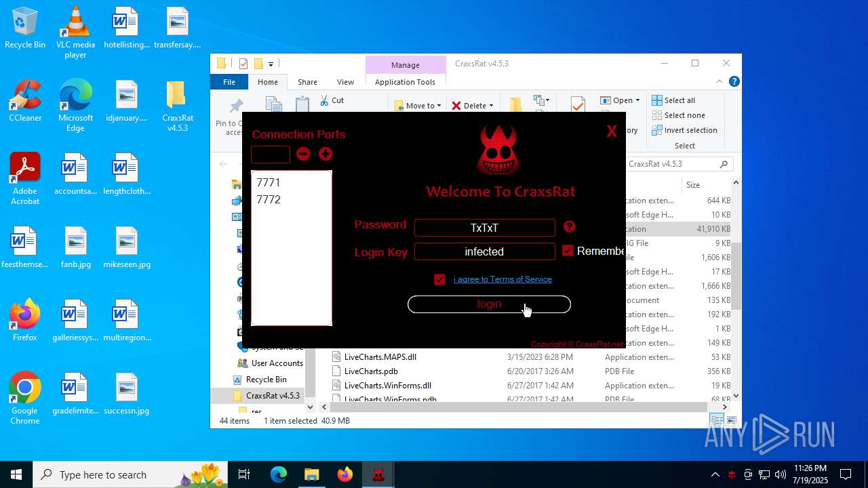Click the login button

pyautogui.click(x=489, y=304)
